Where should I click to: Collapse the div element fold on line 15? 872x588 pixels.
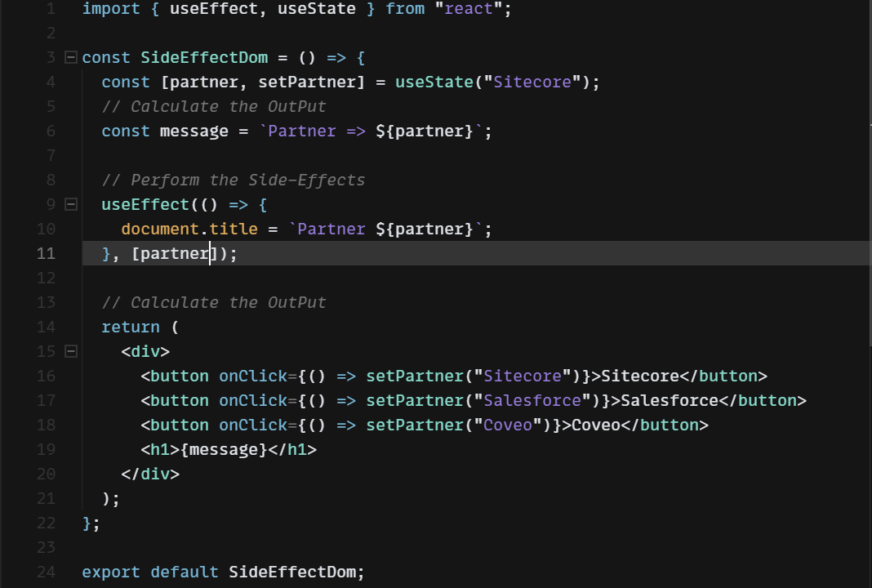(71, 351)
